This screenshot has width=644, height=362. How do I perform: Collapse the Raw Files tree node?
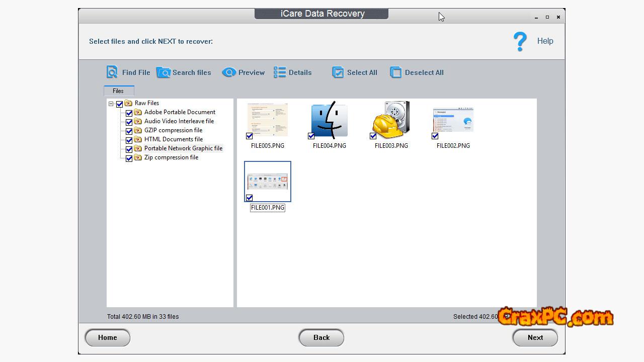pyautogui.click(x=111, y=104)
